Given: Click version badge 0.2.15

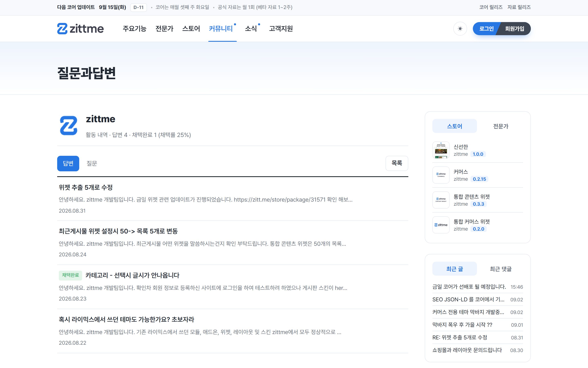Looking at the screenshot, I should 479,179.
